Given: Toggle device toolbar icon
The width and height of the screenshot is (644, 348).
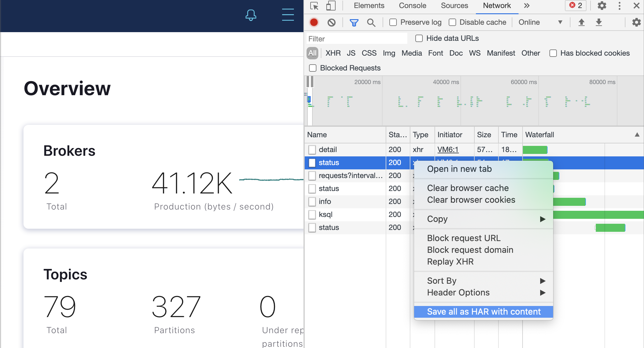Looking at the screenshot, I should coord(331,6).
